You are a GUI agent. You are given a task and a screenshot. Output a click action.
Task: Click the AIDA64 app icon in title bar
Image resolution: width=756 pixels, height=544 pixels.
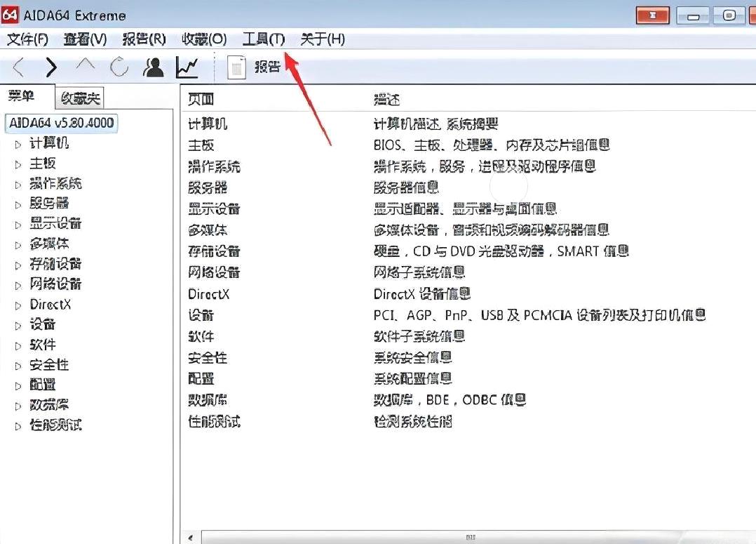pos(10,15)
